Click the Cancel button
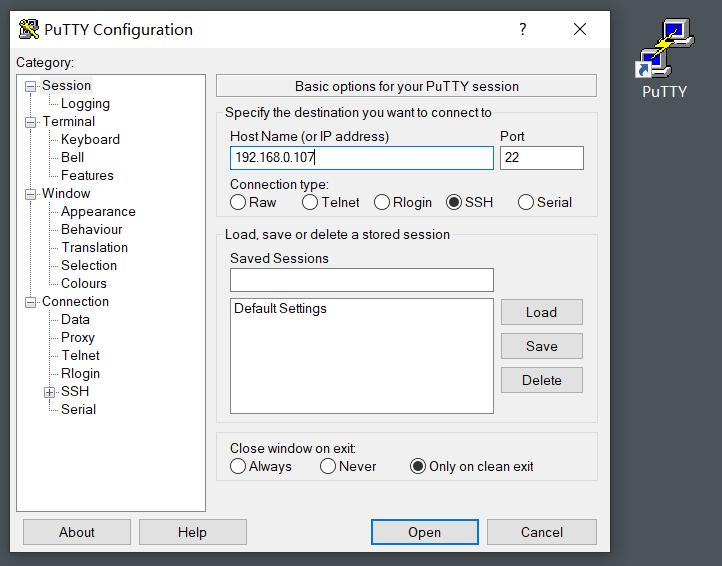 (x=542, y=532)
